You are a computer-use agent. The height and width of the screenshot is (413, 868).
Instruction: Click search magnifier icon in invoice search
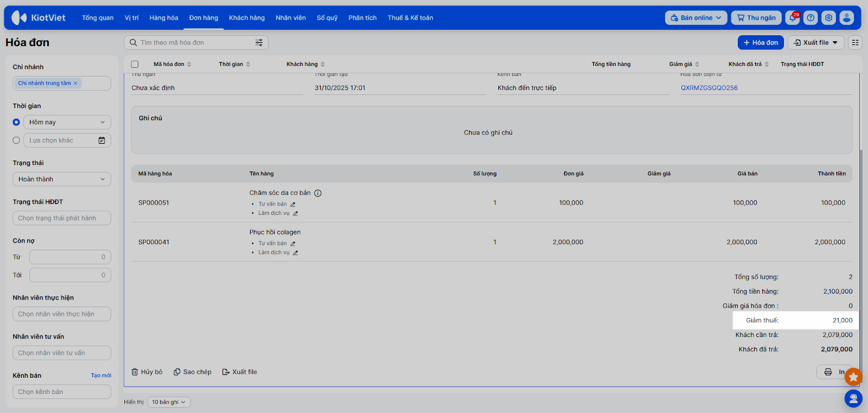(x=133, y=42)
